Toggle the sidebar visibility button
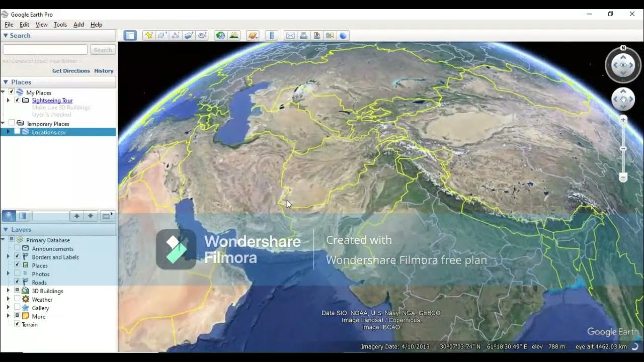 pos(130,35)
